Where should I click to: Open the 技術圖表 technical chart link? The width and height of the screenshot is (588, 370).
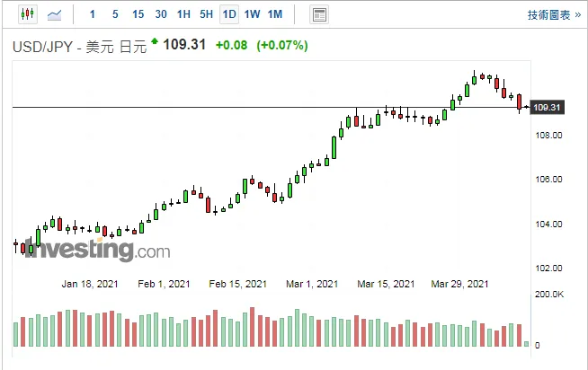click(554, 15)
